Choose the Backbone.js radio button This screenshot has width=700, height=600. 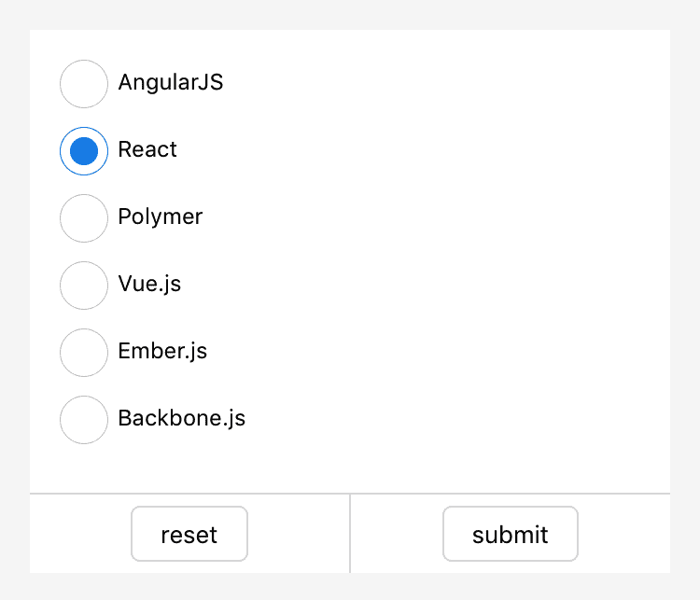click(84, 420)
